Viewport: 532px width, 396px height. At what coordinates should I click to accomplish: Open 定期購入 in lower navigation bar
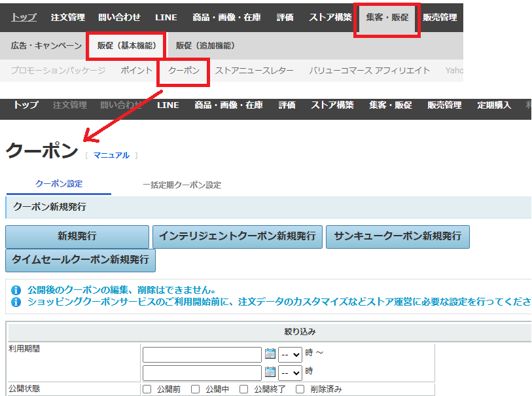pyautogui.click(x=494, y=105)
